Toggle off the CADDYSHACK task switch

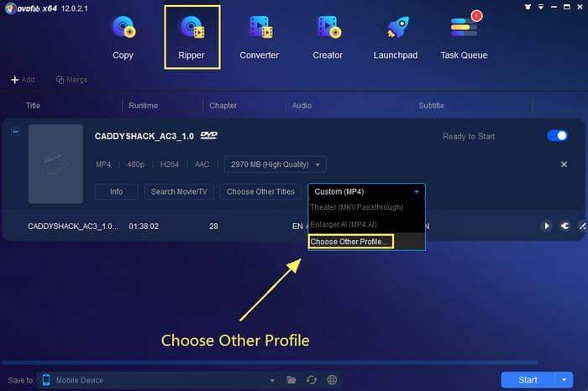[557, 136]
